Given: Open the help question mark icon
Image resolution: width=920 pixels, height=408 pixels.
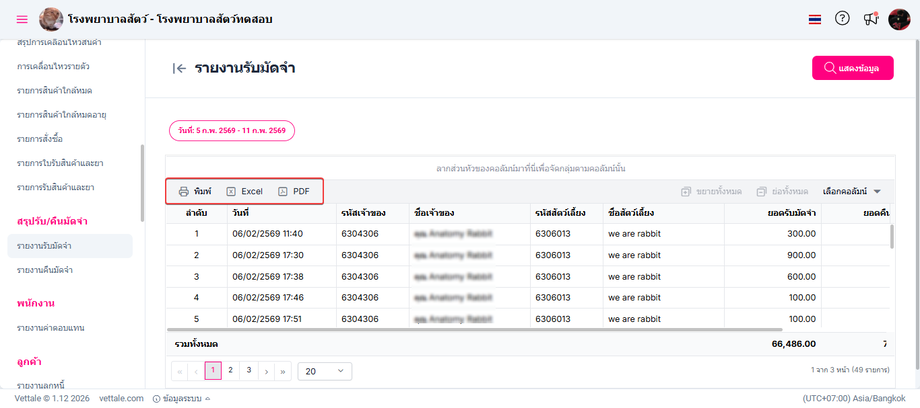Looking at the screenshot, I should coord(842,19).
